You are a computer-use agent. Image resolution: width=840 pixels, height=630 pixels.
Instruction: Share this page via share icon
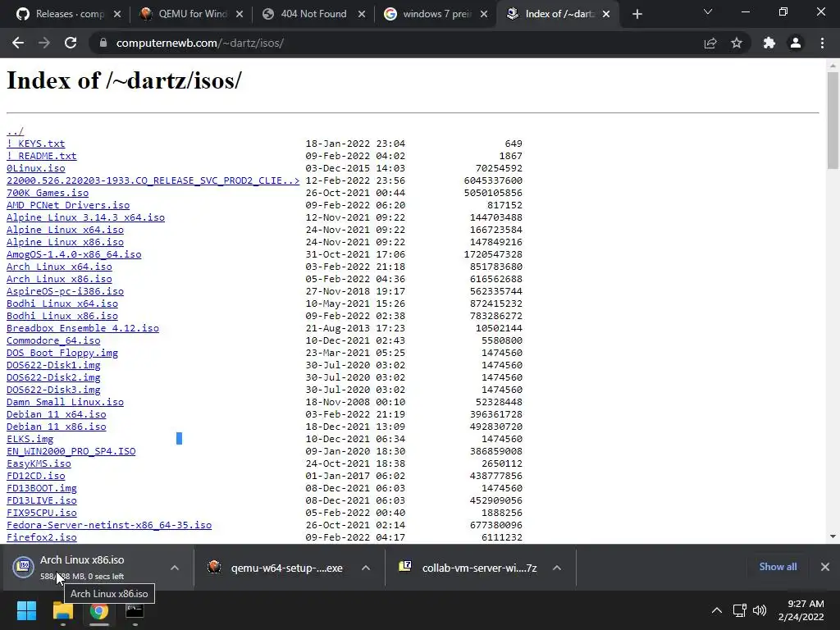710,43
